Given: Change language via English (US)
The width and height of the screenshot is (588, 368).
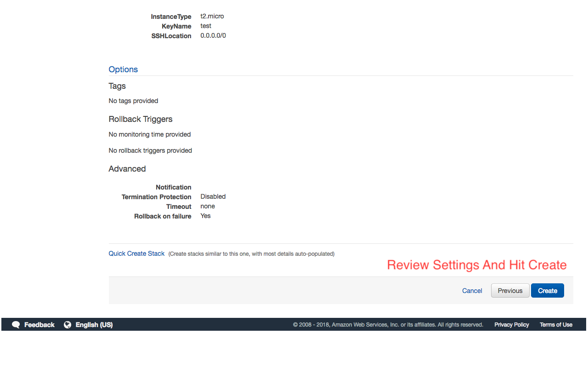Looking at the screenshot, I should click(x=94, y=325).
